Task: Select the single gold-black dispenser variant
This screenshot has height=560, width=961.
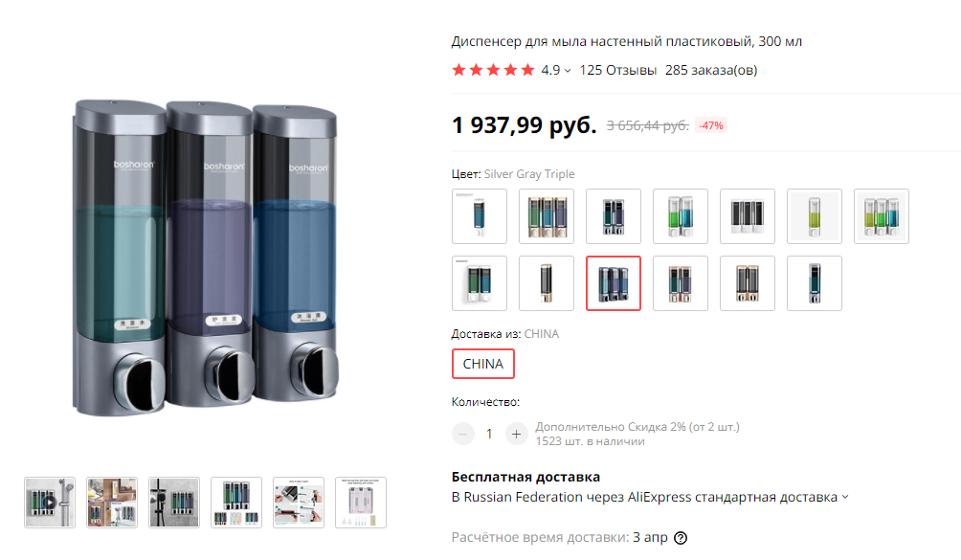Action: point(547,283)
